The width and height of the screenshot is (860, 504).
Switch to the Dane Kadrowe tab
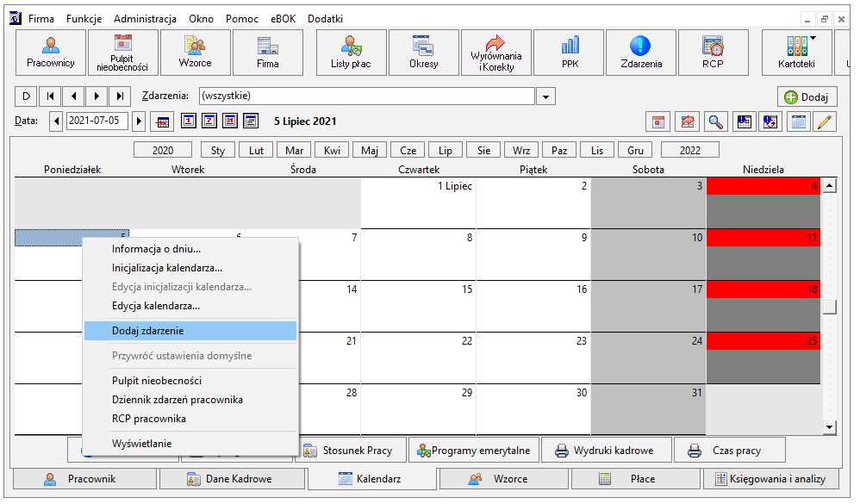pyautogui.click(x=232, y=479)
